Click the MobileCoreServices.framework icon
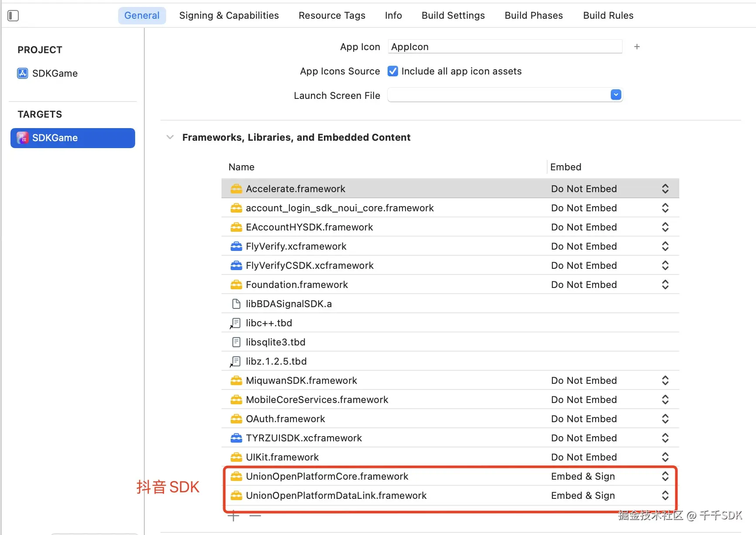The image size is (756, 535). click(236, 400)
